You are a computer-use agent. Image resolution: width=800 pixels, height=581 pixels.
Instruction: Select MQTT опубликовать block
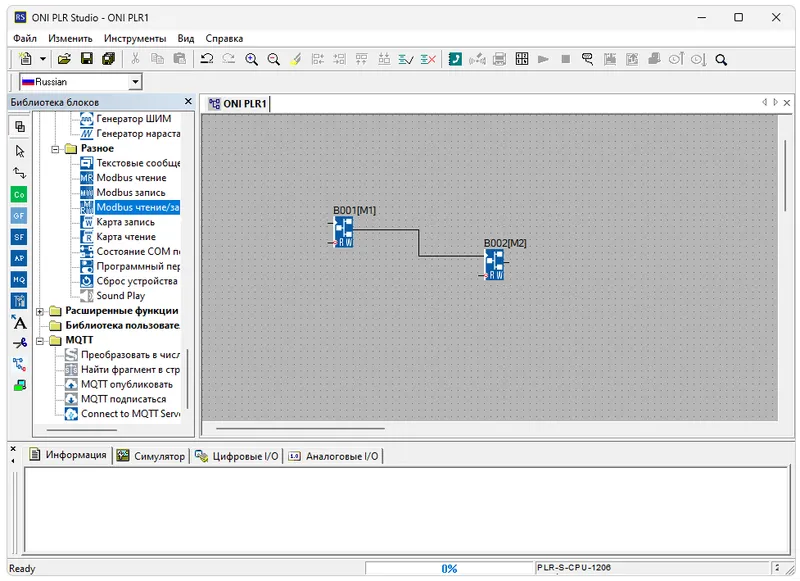click(x=127, y=385)
